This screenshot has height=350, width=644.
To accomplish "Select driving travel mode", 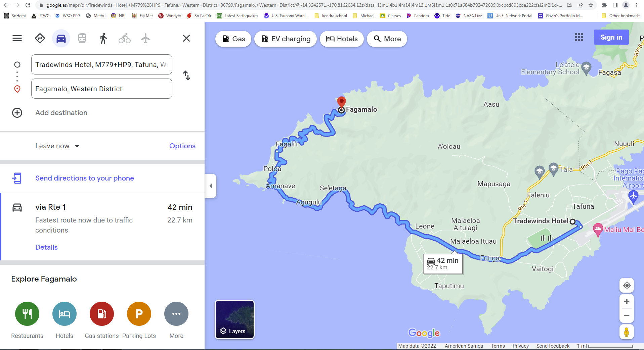I will point(61,39).
